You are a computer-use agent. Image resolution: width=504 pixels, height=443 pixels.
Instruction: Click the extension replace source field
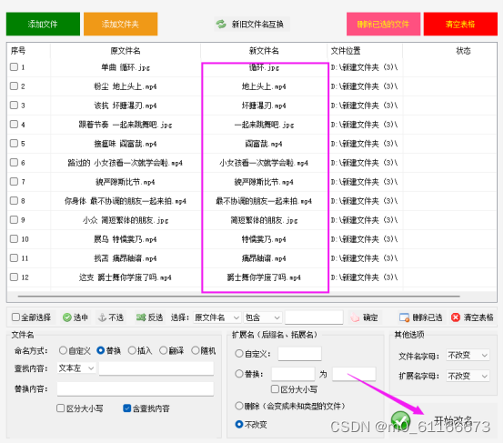pos(293,374)
